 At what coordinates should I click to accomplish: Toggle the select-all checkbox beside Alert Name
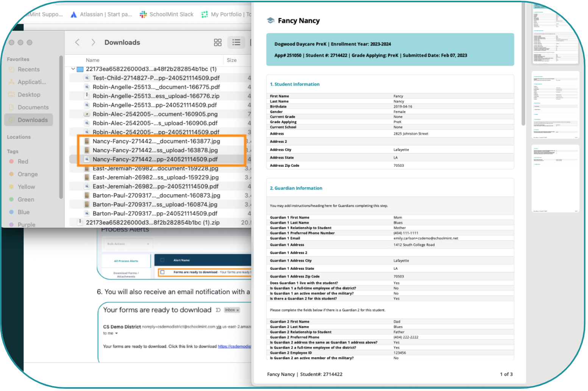[162, 260]
